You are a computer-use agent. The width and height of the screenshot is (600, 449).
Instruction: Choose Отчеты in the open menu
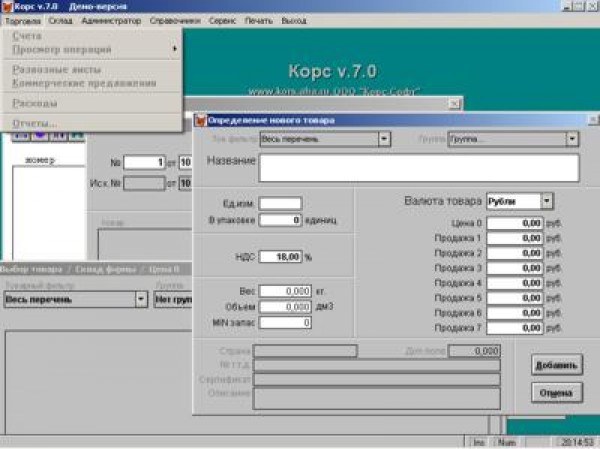coord(34,123)
